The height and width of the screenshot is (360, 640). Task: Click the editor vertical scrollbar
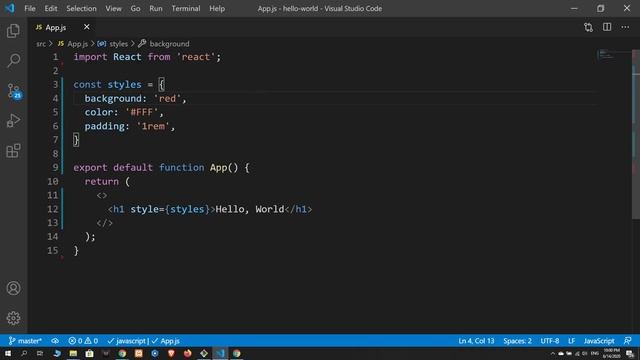point(636,135)
